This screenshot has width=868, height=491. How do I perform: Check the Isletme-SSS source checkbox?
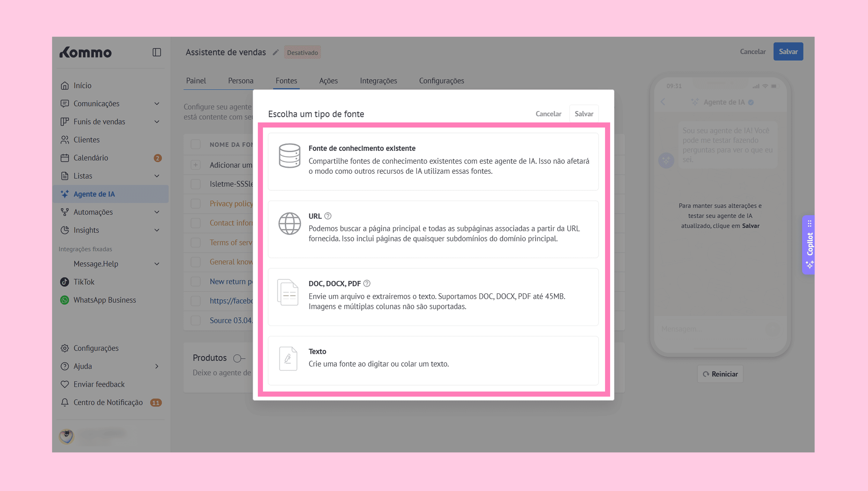point(195,184)
